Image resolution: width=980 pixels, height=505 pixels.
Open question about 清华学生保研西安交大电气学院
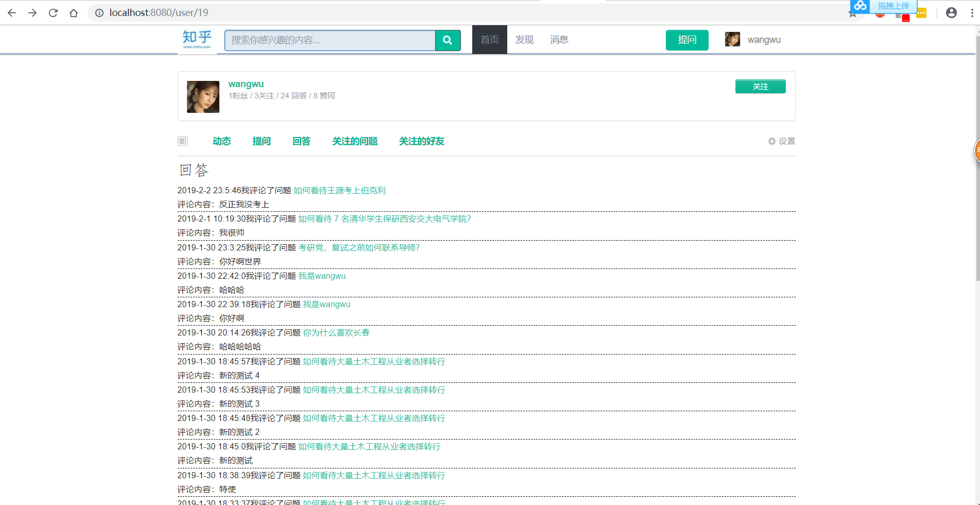point(385,219)
